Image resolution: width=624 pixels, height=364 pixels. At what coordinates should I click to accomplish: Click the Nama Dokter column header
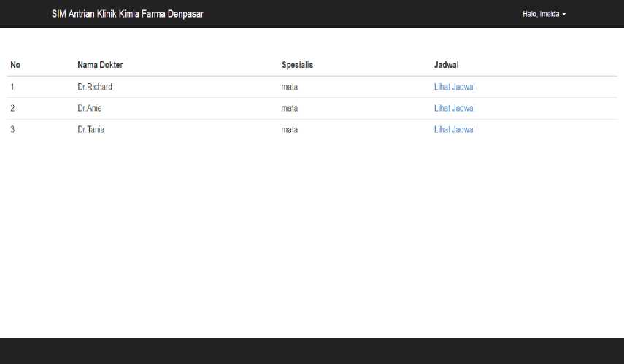tap(100, 65)
